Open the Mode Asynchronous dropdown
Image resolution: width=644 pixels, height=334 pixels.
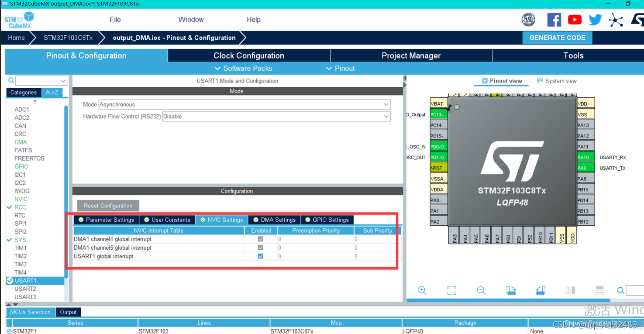tap(245, 104)
